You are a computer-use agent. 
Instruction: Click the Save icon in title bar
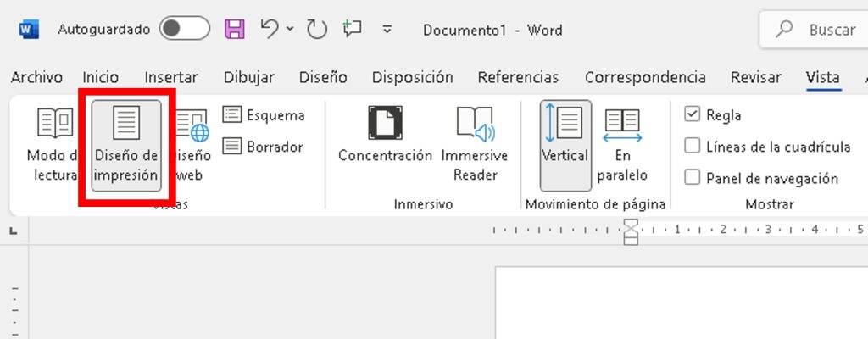(x=234, y=30)
